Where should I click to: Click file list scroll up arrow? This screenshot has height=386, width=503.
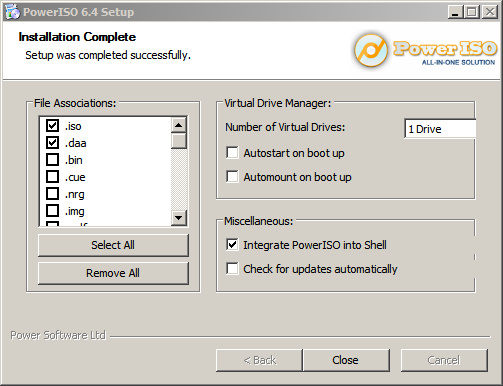click(179, 125)
